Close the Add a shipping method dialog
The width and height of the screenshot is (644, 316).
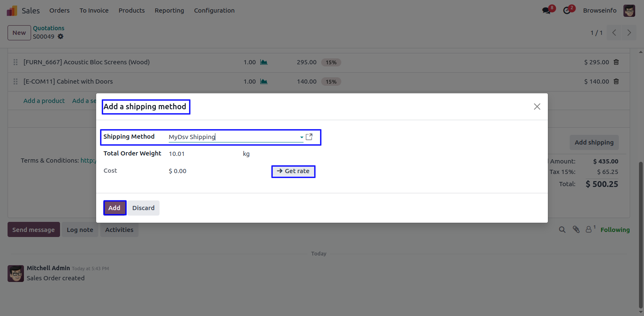(537, 107)
